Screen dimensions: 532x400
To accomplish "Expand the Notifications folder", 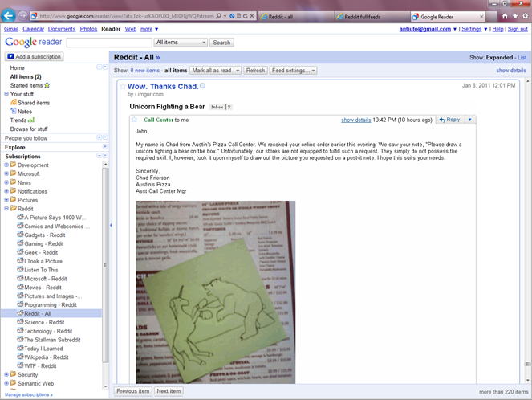I will (x=6, y=191).
